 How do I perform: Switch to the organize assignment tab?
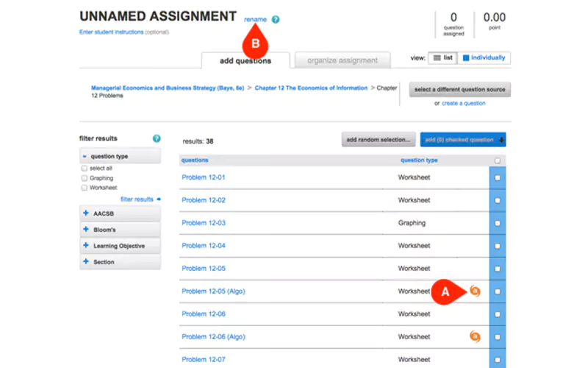343,60
